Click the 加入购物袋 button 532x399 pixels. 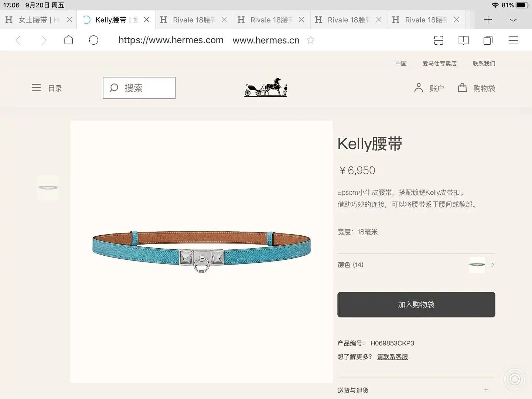tap(416, 304)
